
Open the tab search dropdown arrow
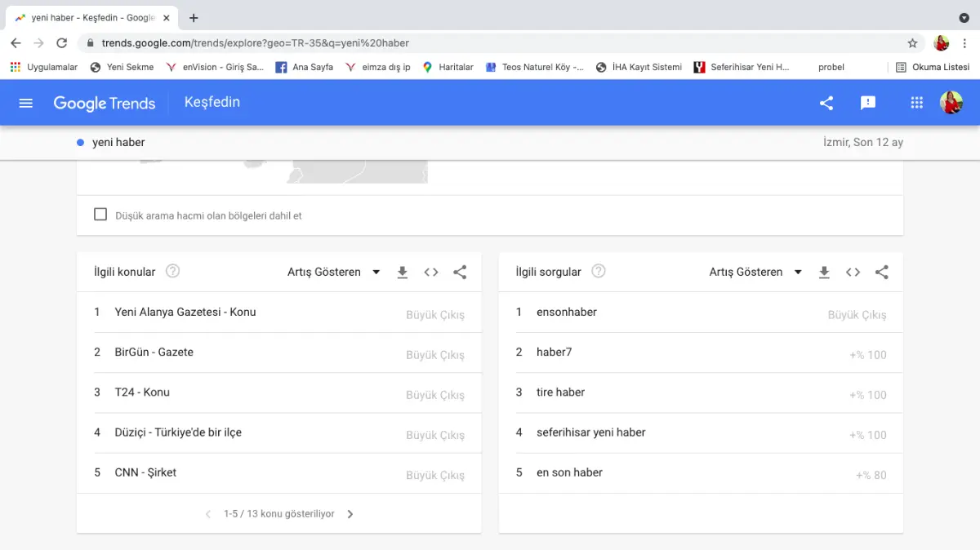(964, 18)
